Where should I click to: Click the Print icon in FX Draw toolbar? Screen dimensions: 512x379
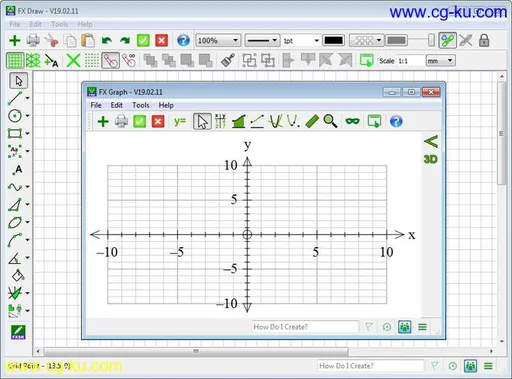[33, 41]
